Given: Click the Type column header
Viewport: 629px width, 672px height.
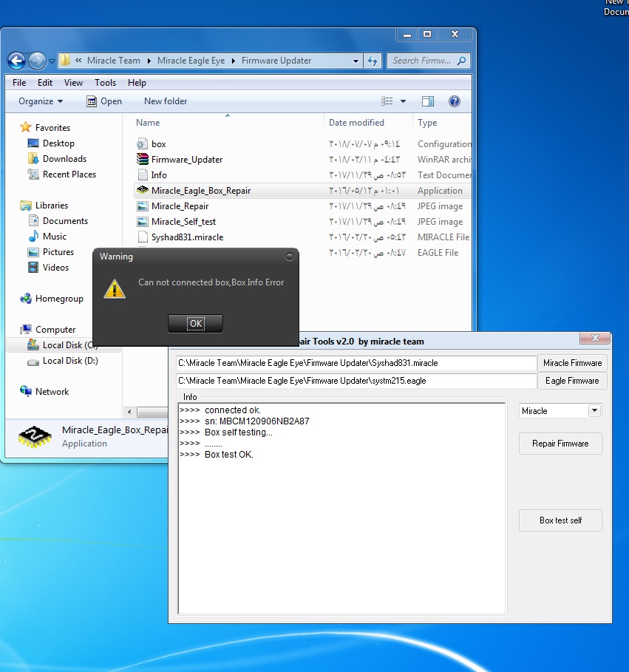Looking at the screenshot, I should [x=427, y=123].
